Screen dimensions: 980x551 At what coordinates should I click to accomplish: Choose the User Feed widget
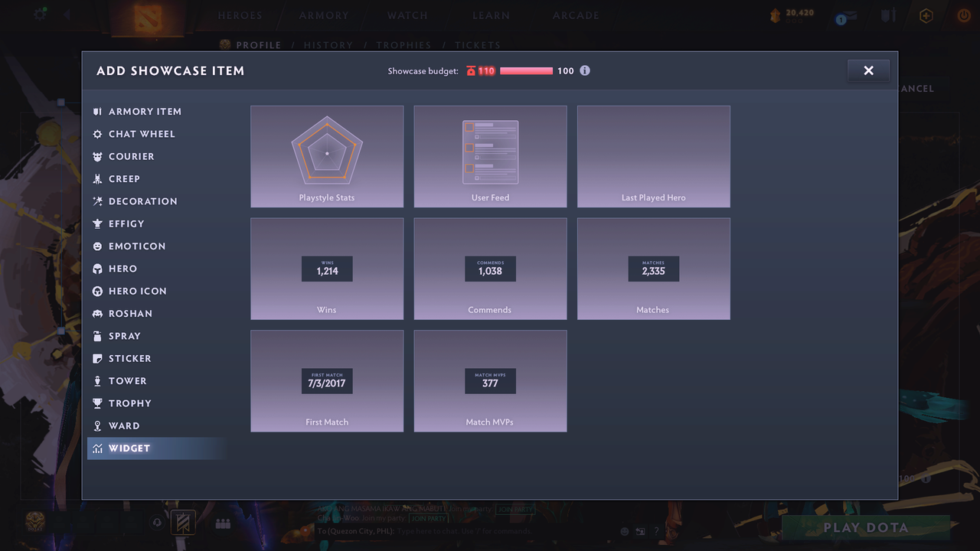490,156
